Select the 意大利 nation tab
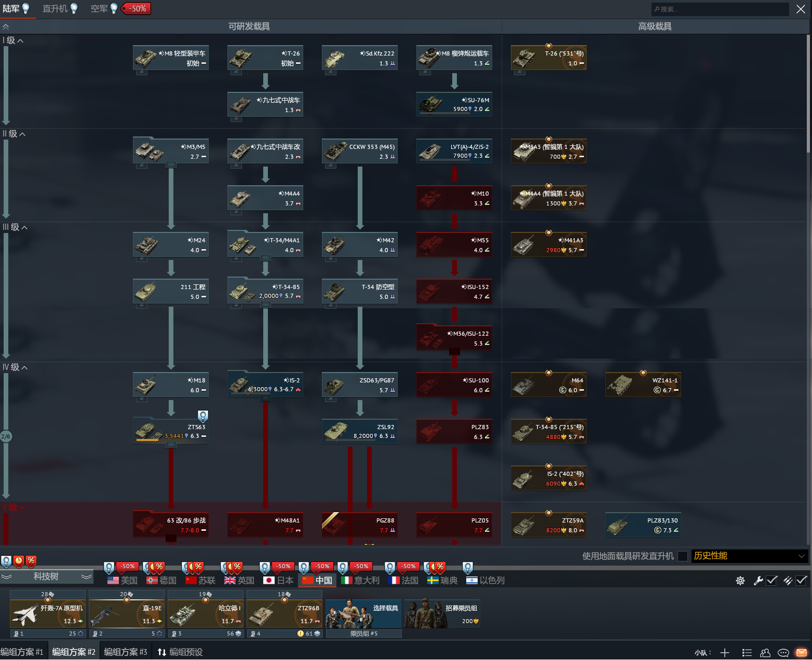The image size is (812, 660). coord(360,581)
